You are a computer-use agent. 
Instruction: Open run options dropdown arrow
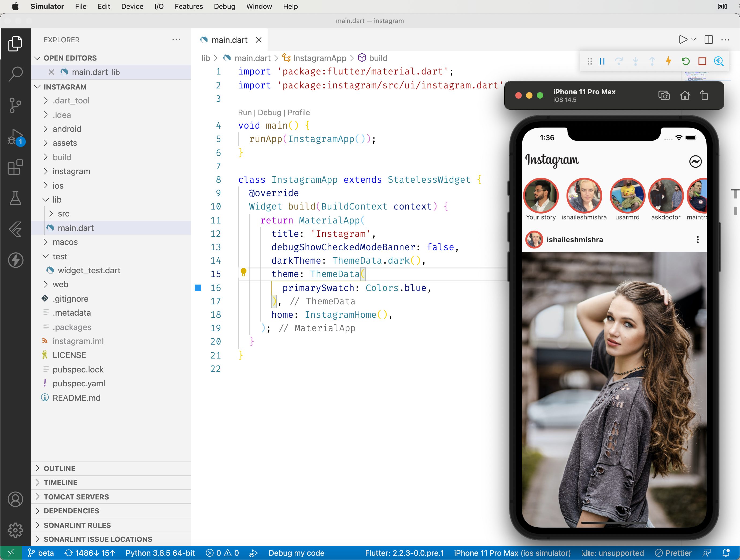pyautogui.click(x=694, y=40)
